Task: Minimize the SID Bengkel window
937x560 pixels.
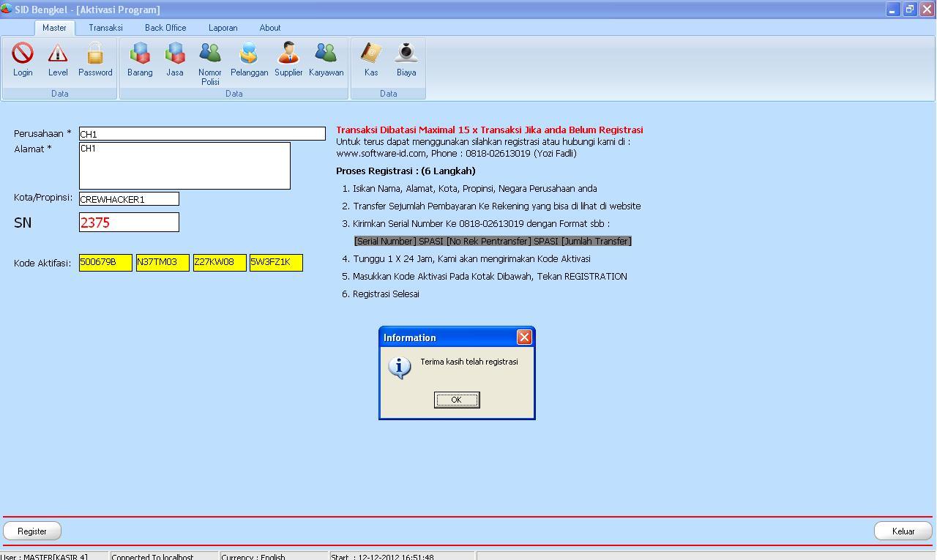Action: 892,10
